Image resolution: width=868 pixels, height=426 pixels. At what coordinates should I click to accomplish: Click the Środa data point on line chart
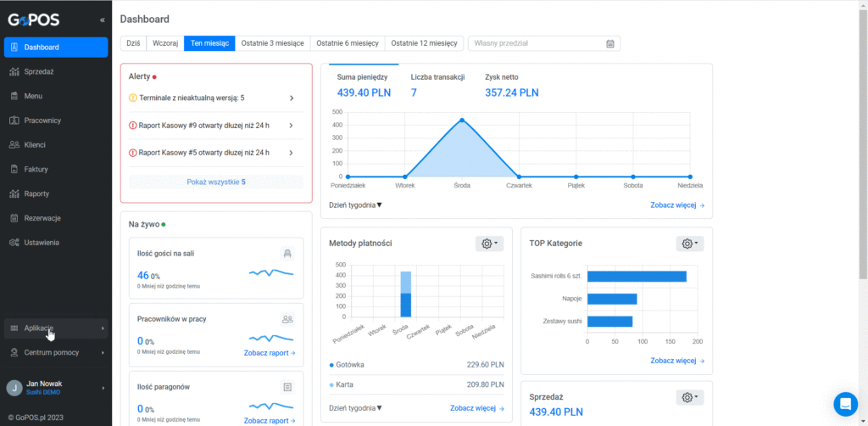tap(462, 121)
